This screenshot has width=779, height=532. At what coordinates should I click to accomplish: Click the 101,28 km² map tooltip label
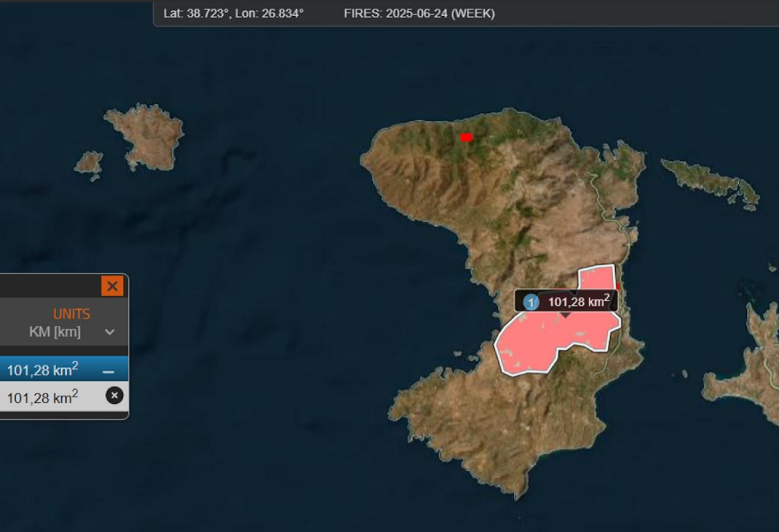click(579, 302)
